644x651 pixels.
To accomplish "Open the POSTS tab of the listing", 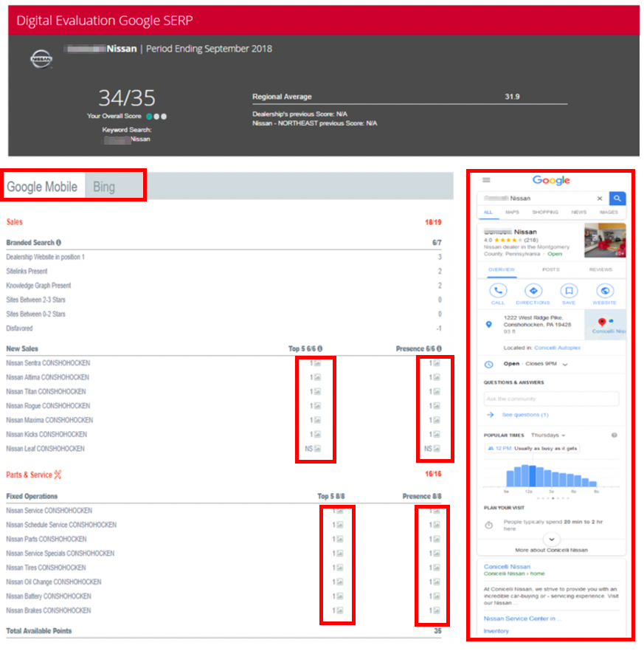I will tap(551, 269).
